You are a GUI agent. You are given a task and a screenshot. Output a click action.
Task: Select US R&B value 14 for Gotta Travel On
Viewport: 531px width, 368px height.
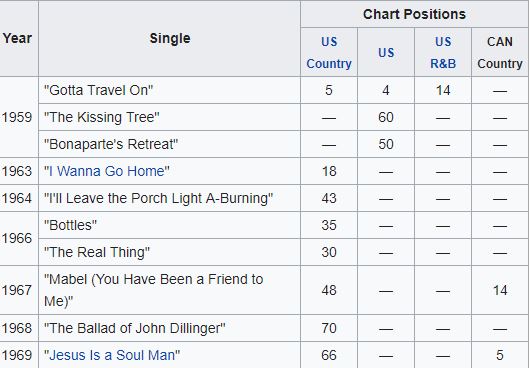coord(443,90)
